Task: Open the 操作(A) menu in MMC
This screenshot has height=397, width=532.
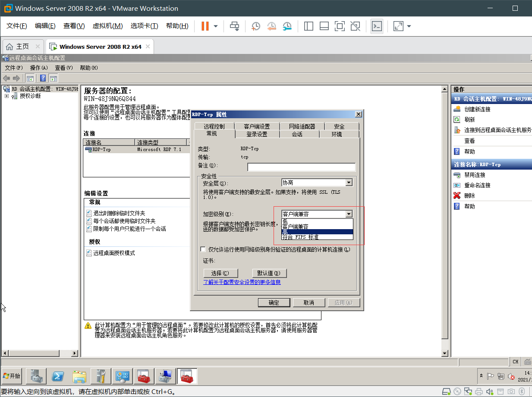Action: (39, 68)
